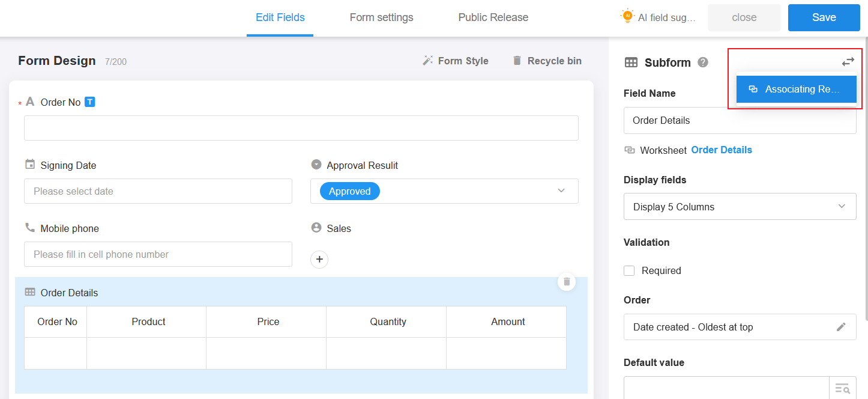Image resolution: width=868 pixels, height=399 pixels.
Task: Click the Order sort edit pencil icon
Action: tap(842, 327)
